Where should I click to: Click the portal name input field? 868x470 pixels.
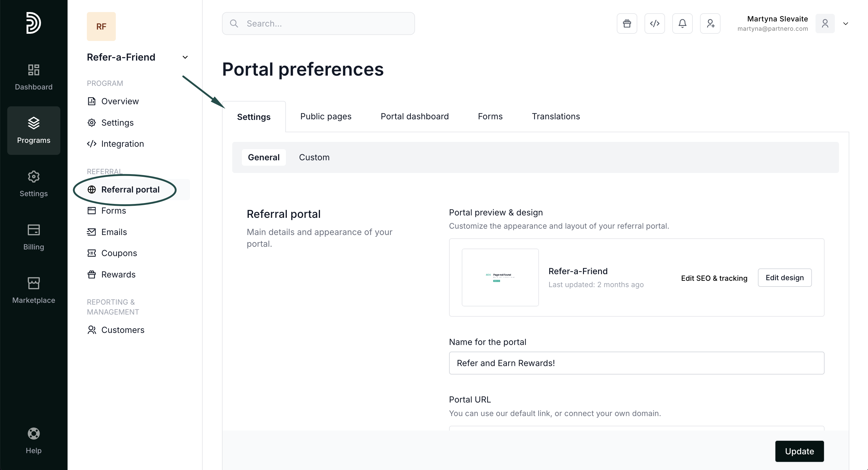click(636, 363)
